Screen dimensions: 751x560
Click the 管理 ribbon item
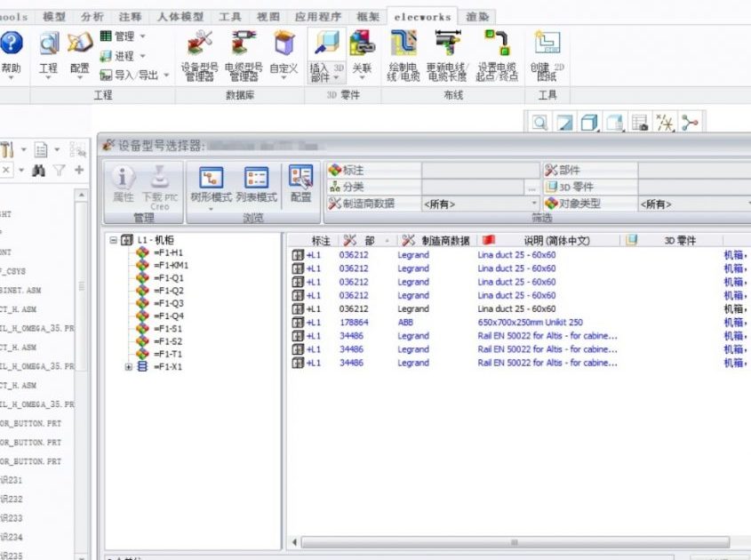[122, 36]
